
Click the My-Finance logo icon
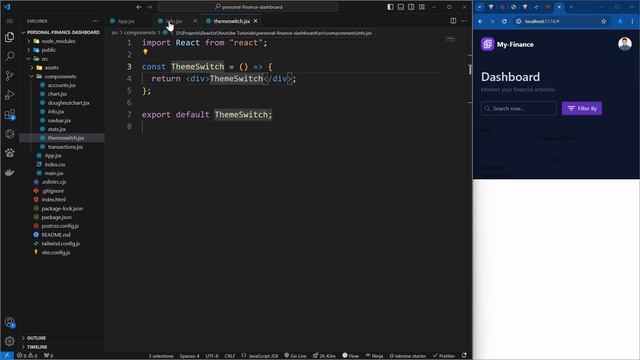487,44
